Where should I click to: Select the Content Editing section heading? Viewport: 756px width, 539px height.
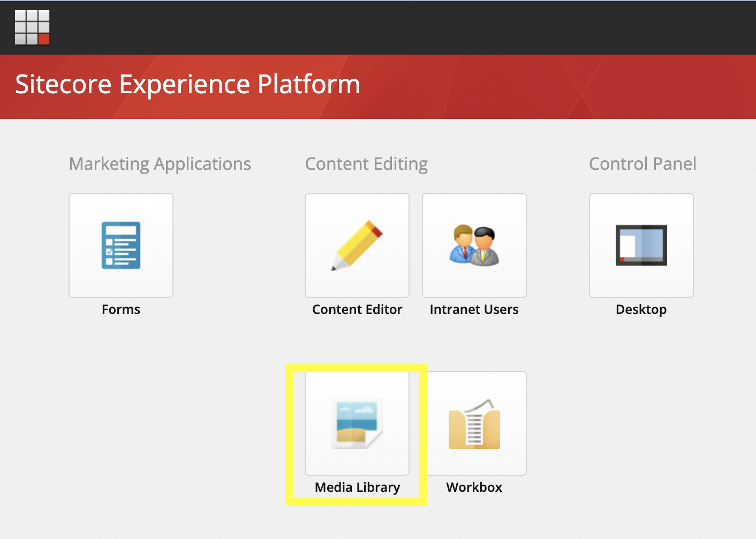366,163
